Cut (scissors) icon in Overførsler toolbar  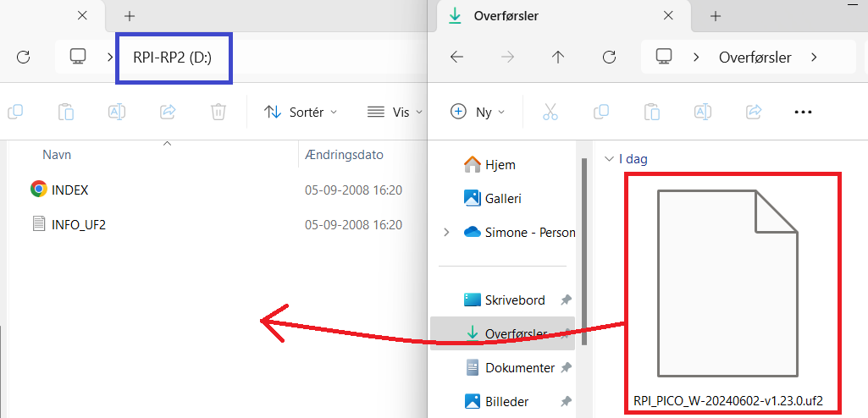coord(550,112)
